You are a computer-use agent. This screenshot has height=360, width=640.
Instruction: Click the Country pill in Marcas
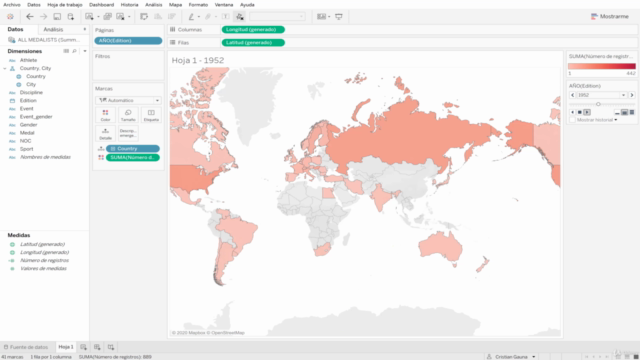click(x=133, y=149)
